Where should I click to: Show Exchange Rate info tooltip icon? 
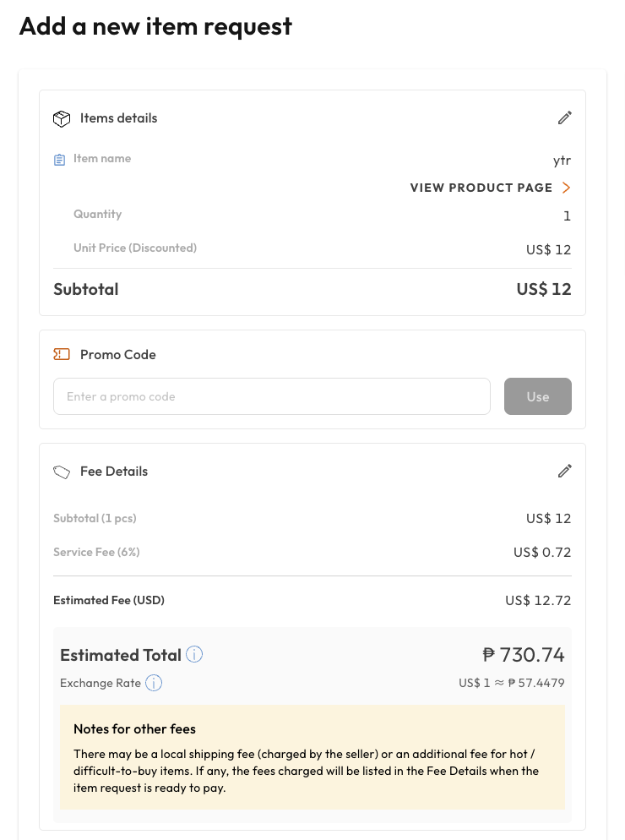pyautogui.click(x=154, y=683)
